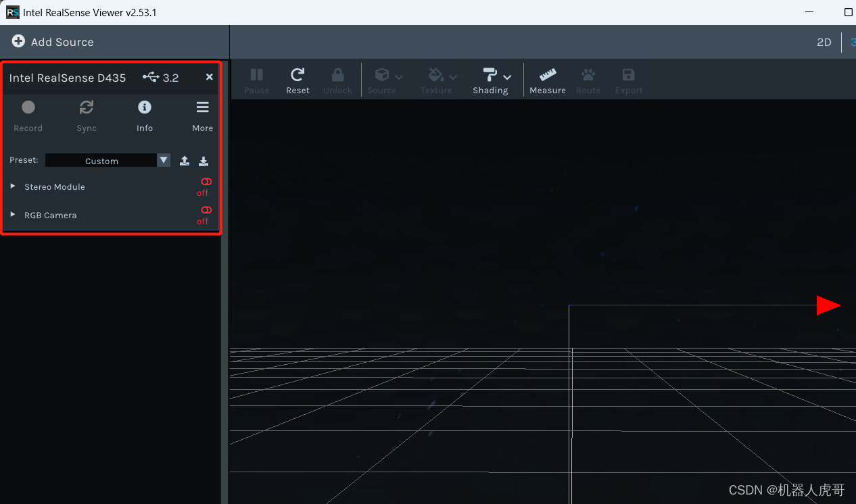
Task: Open the More hamburger menu
Action: click(203, 115)
